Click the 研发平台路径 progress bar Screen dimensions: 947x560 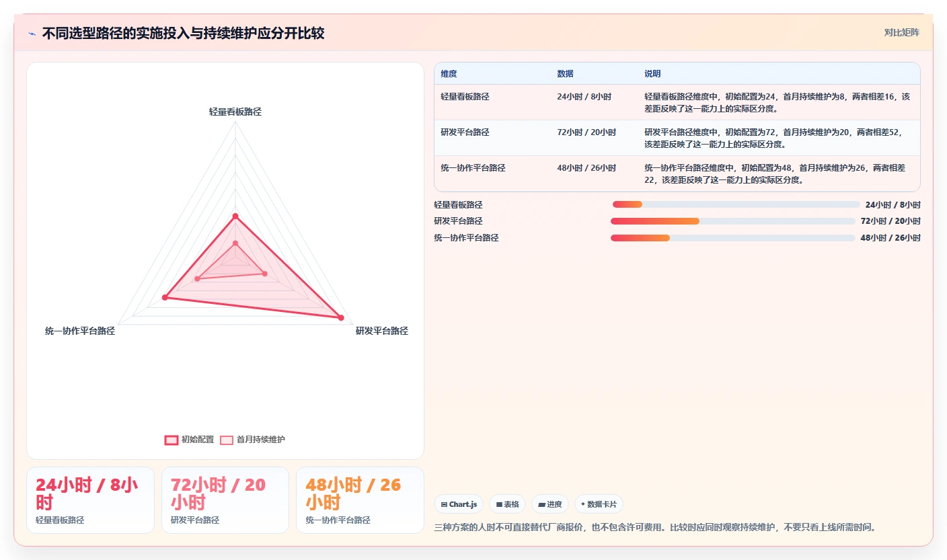coord(733,221)
